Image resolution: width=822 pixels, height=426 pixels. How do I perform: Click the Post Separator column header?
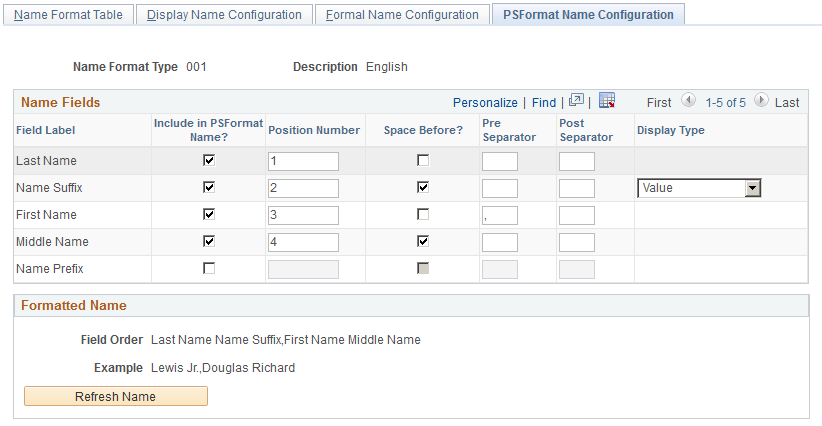coord(586,130)
